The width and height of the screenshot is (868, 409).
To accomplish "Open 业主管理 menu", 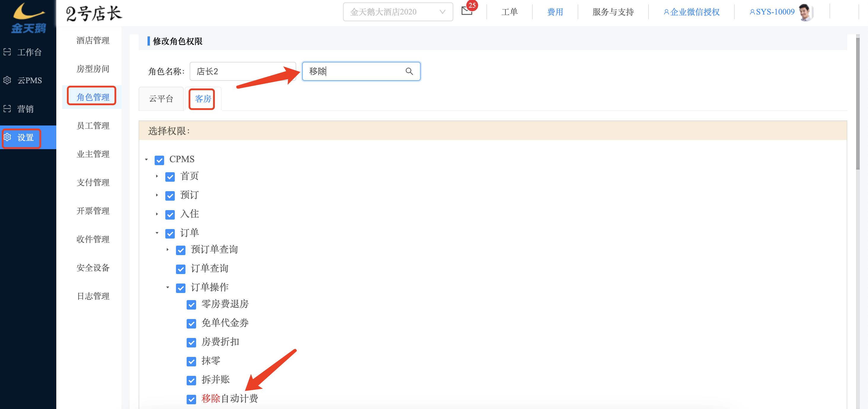I will tap(93, 154).
